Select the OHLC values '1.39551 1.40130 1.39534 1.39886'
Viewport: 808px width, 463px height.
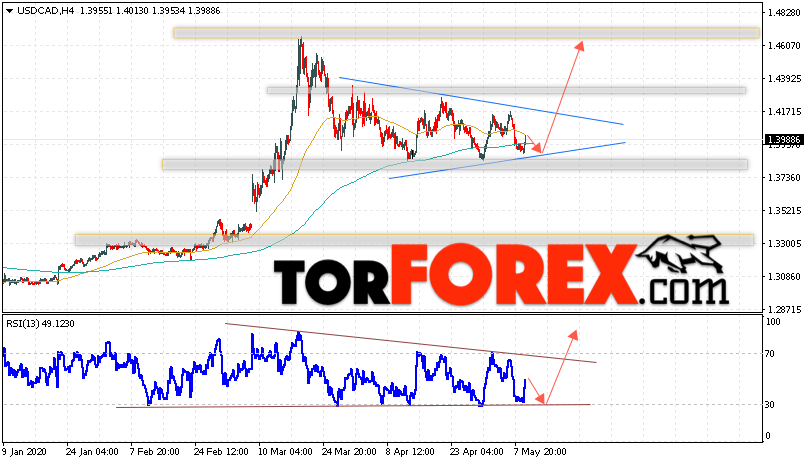[x=150, y=11]
